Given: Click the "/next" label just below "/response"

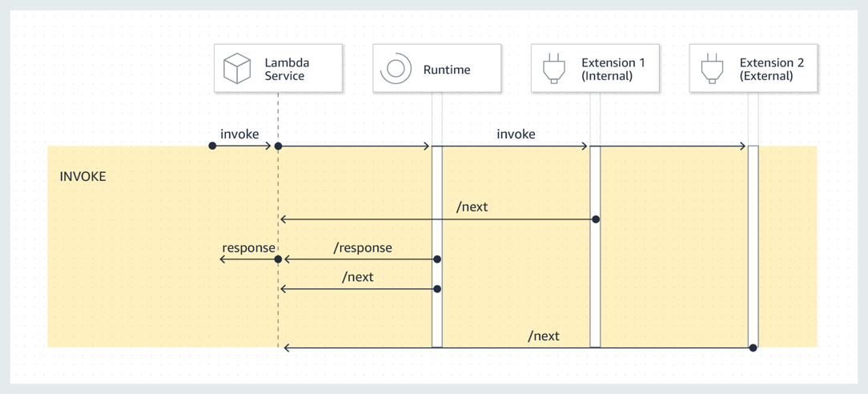Looking at the screenshot, I should click(x=358, y=277).
